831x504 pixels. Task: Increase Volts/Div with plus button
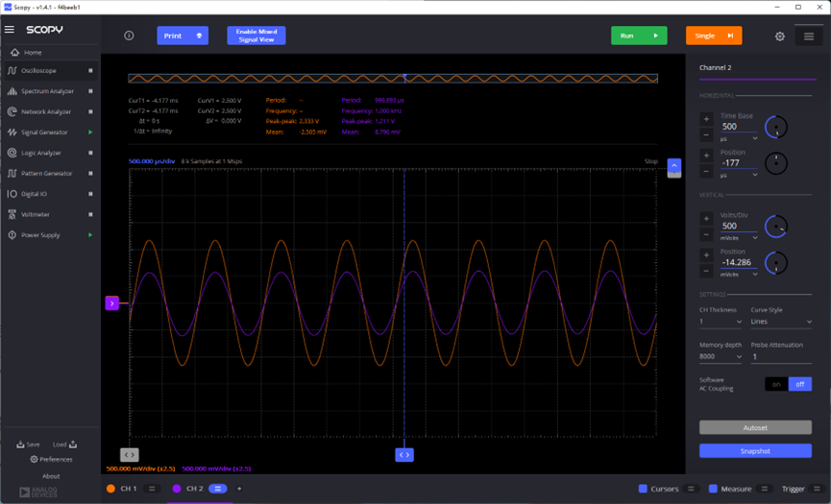coord(706,219)
